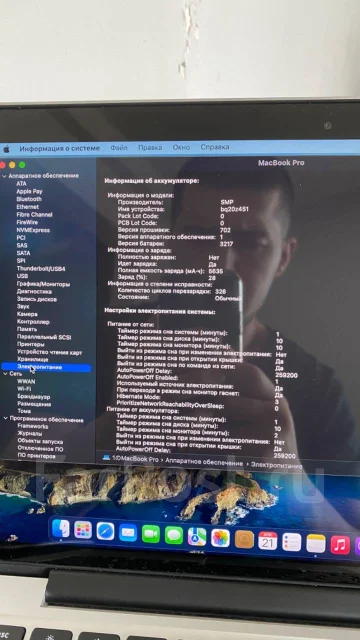
Task: Open FaceTime from the Dock
Action: point(151,534)
